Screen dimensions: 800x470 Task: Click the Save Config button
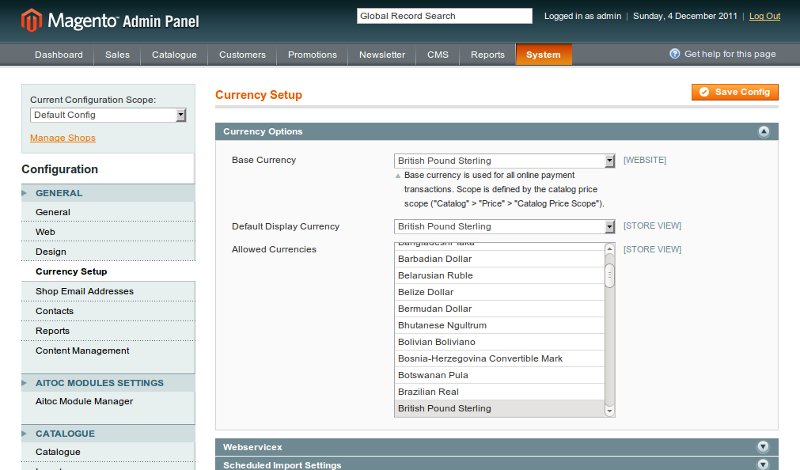tap(734, 92)
